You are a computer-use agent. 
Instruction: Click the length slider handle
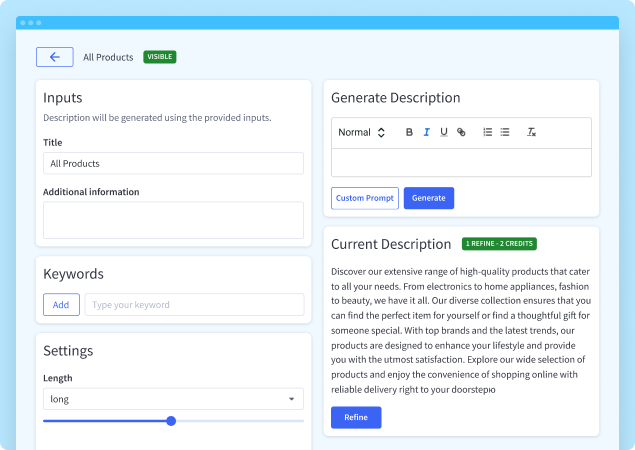pyautogui.click(x=171, y=421)
